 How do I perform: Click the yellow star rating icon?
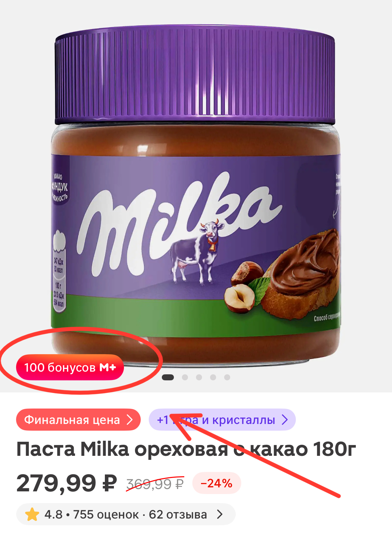pyautogui.click(x=32, y=514)
